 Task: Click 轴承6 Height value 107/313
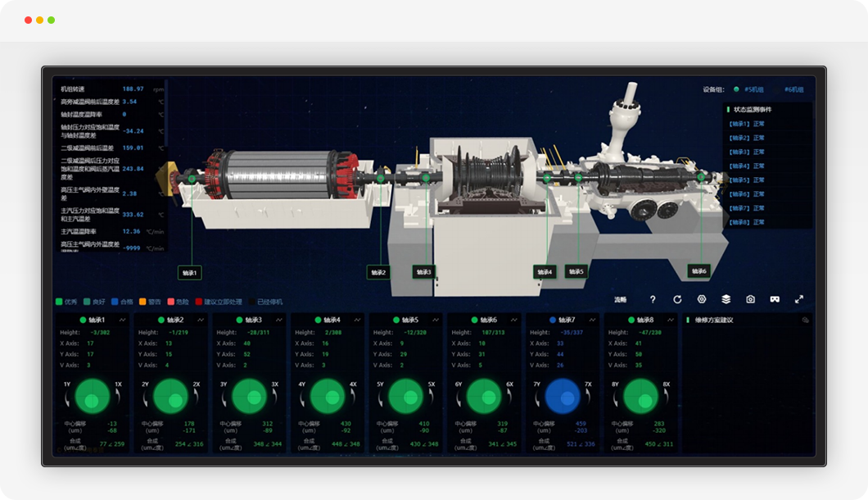[493, 333]
